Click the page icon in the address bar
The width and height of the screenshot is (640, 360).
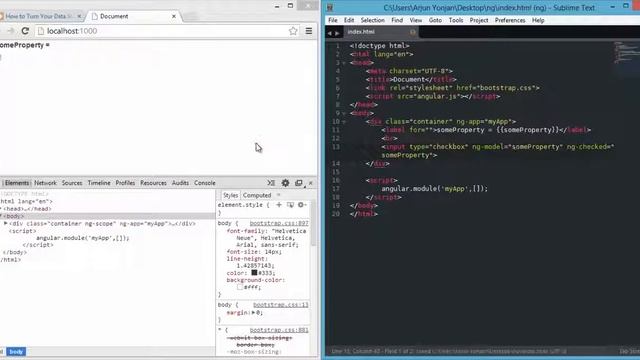point(41,31)
